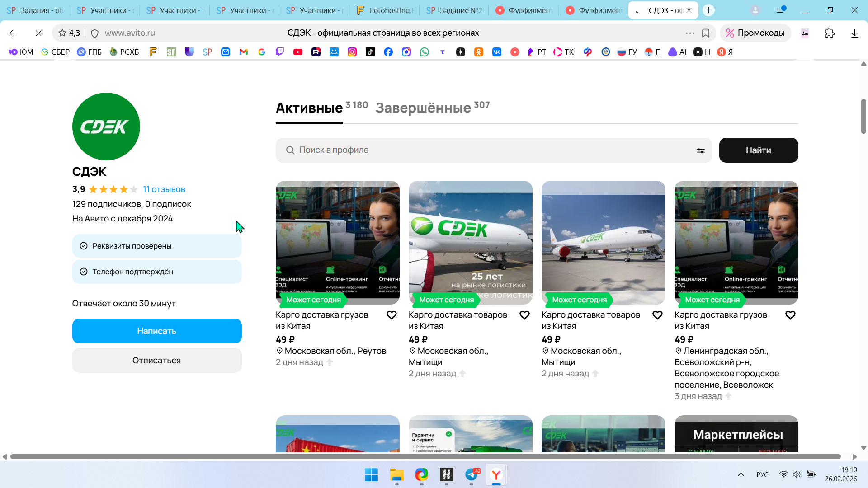The width and height of the screenshot is (868, 488).
Task: Favorite the Реутов cargo listing
Action: [392, 315]
